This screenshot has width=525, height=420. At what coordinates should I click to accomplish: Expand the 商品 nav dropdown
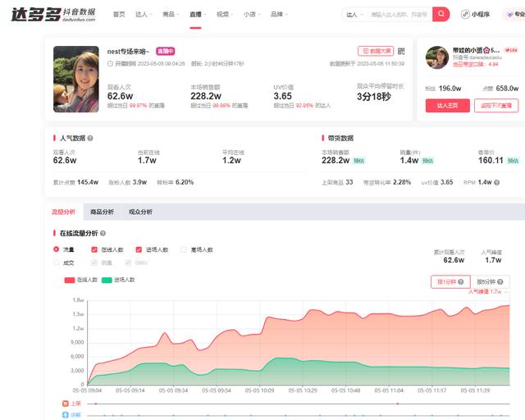pos(171,15)
